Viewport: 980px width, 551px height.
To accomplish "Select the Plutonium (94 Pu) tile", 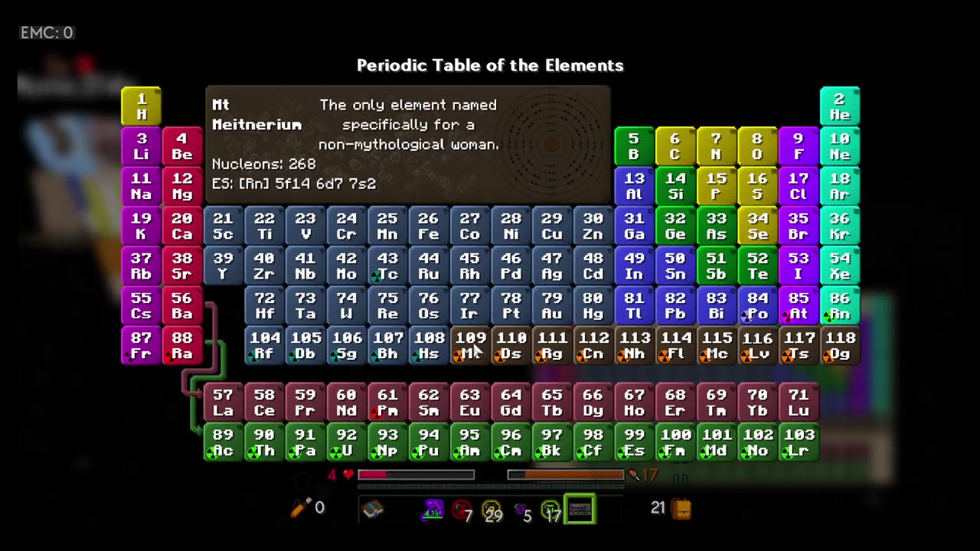I will [x=429, y=442].
